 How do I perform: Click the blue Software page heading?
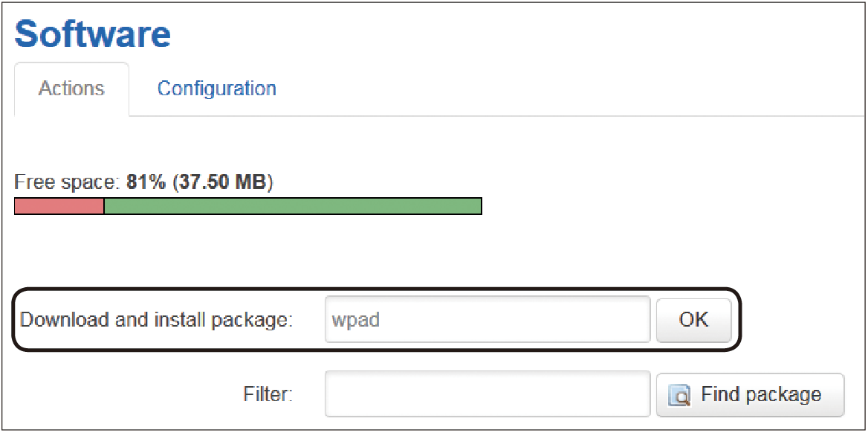tap(92, 33)
